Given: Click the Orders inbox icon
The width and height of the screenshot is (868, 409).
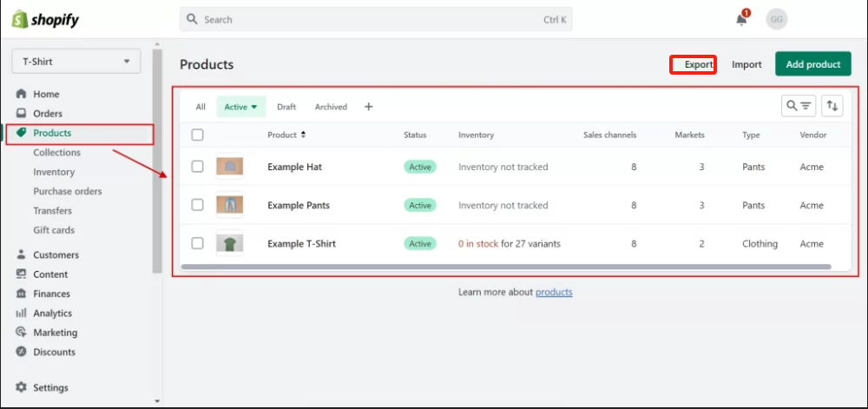Looking at the screenshot, I should [x=21, y=114].
